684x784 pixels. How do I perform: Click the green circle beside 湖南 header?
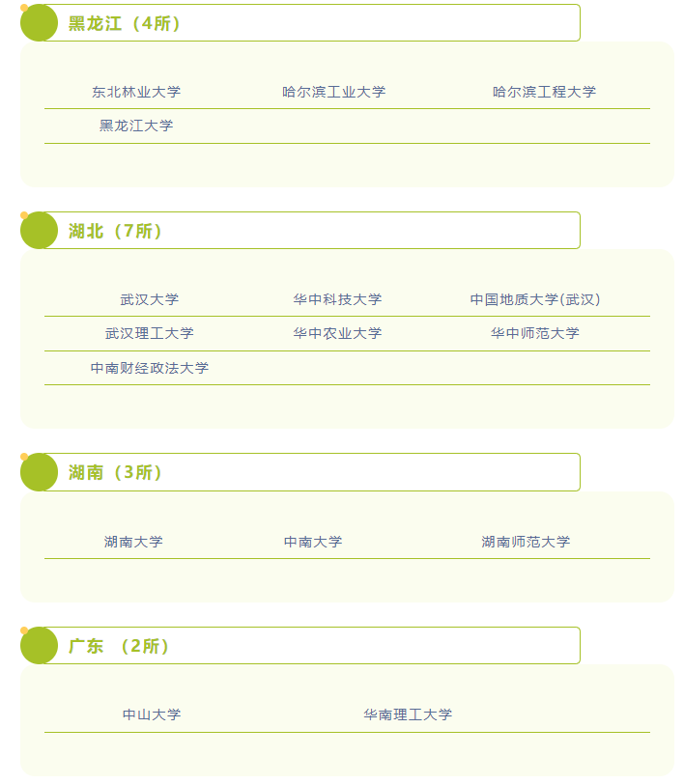39,472
